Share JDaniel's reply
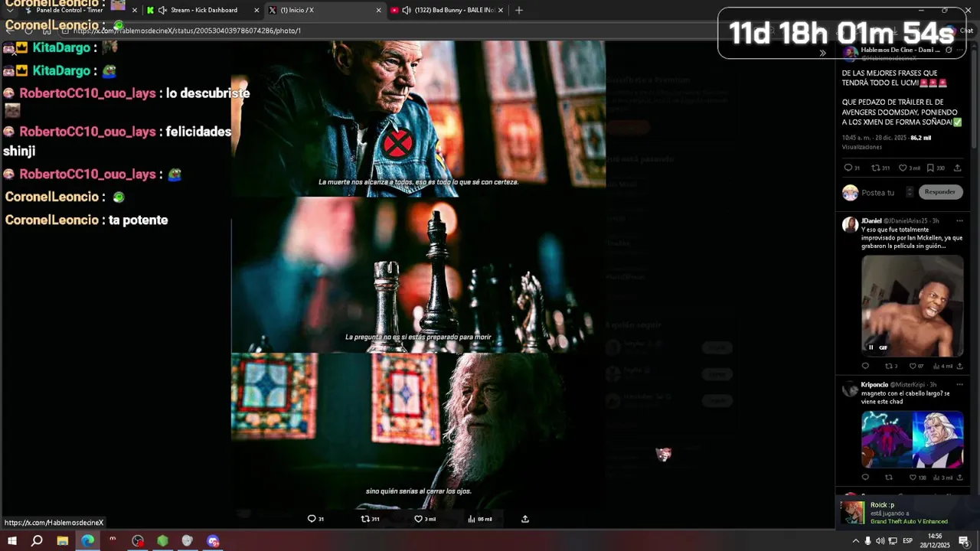The height and width of the screenshot is (551, 980). (959, 366)
